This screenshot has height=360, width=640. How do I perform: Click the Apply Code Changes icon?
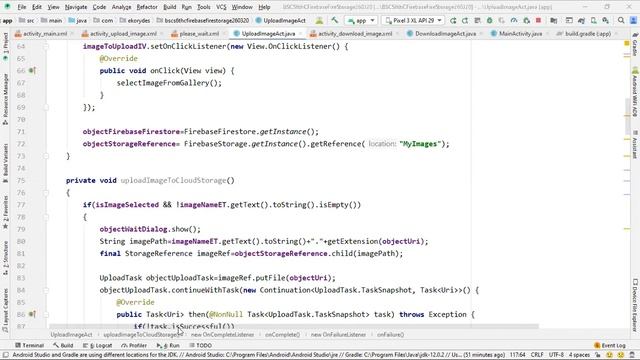477,20
